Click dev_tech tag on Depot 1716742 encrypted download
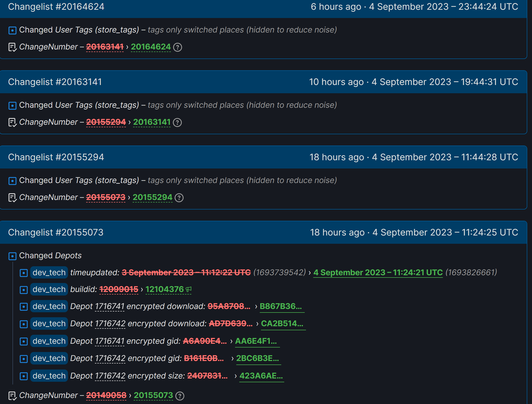Viewport: 532px width, 404px height. click(49, 323)
